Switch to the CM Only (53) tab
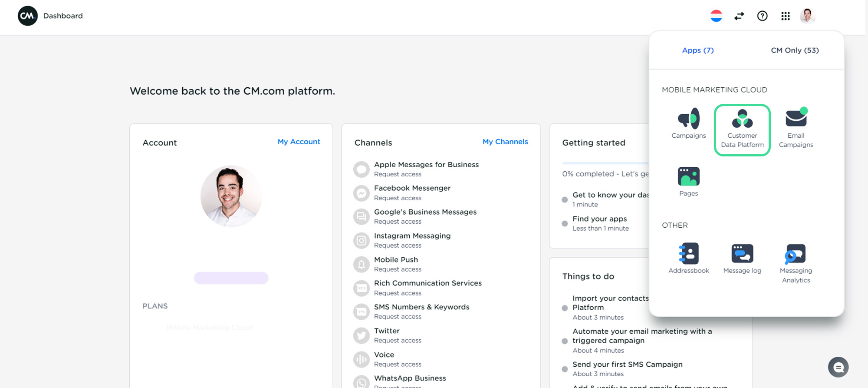 [794, 50]
